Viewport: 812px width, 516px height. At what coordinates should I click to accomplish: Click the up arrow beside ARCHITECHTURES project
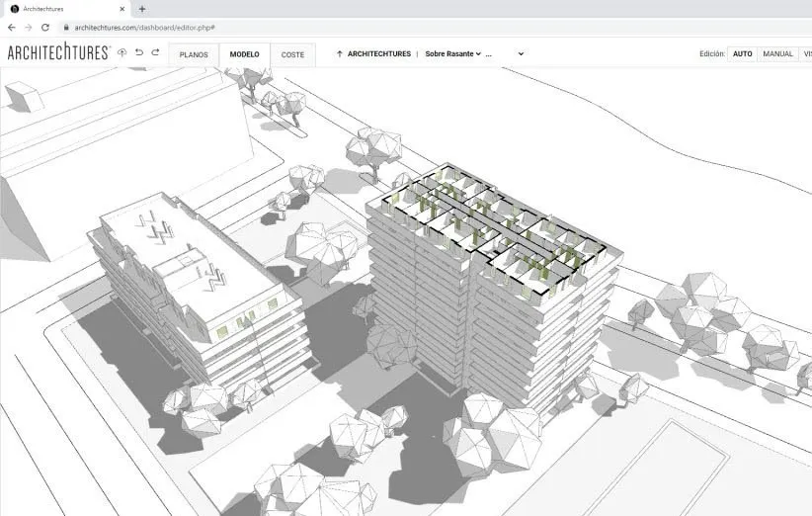coord(340,54)
